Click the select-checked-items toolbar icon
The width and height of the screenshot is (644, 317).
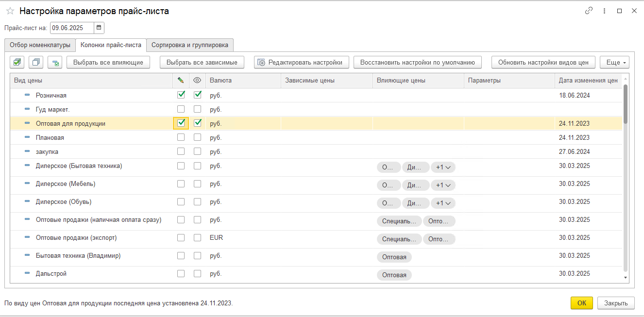[55, 62]
